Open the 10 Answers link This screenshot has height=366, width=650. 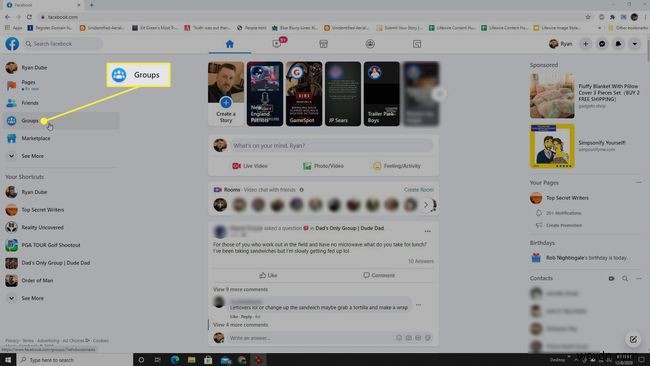click(x=421, y=261)
